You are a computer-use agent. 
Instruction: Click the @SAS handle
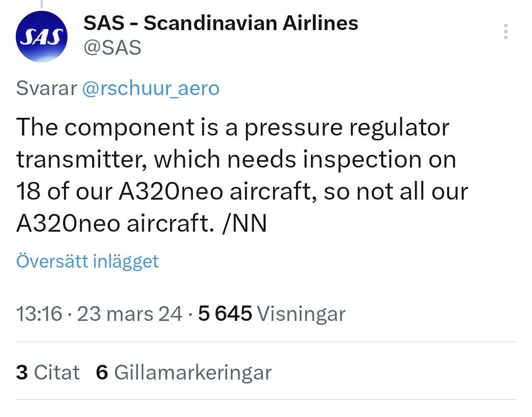click(112, 48)
